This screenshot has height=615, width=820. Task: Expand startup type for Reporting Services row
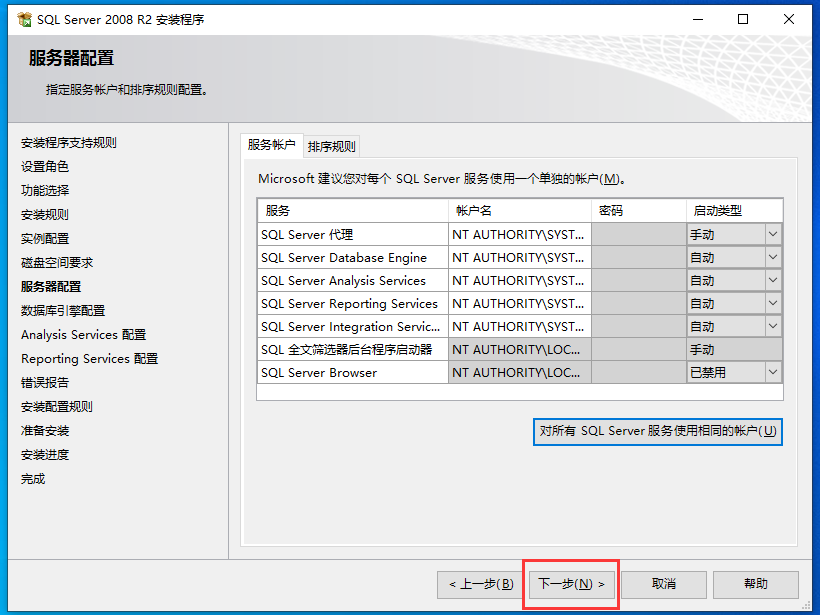(773, 303)
